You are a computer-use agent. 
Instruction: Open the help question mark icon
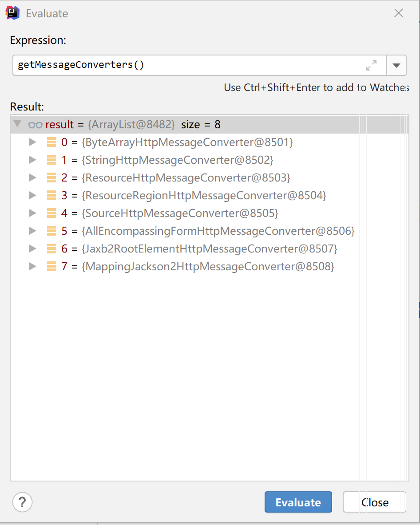(x=22, y=502)
